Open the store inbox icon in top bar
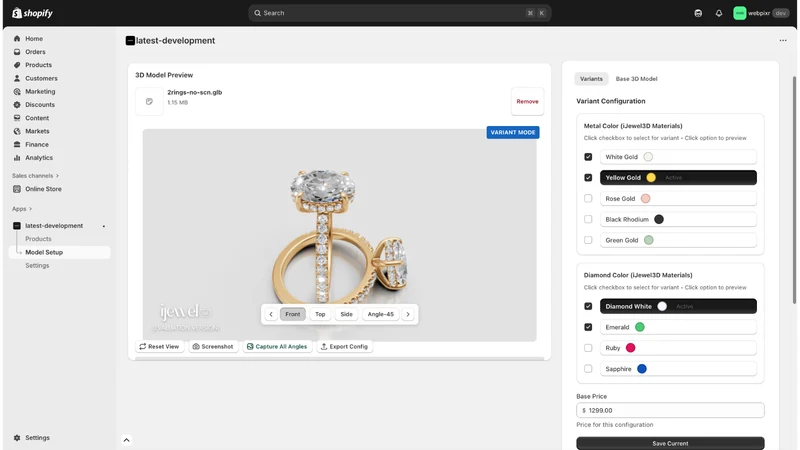 pos(698,13)
